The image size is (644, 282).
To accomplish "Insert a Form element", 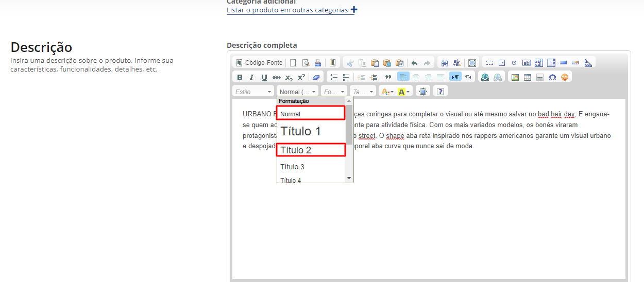I will pyautogui.click(x=489, y=63).
